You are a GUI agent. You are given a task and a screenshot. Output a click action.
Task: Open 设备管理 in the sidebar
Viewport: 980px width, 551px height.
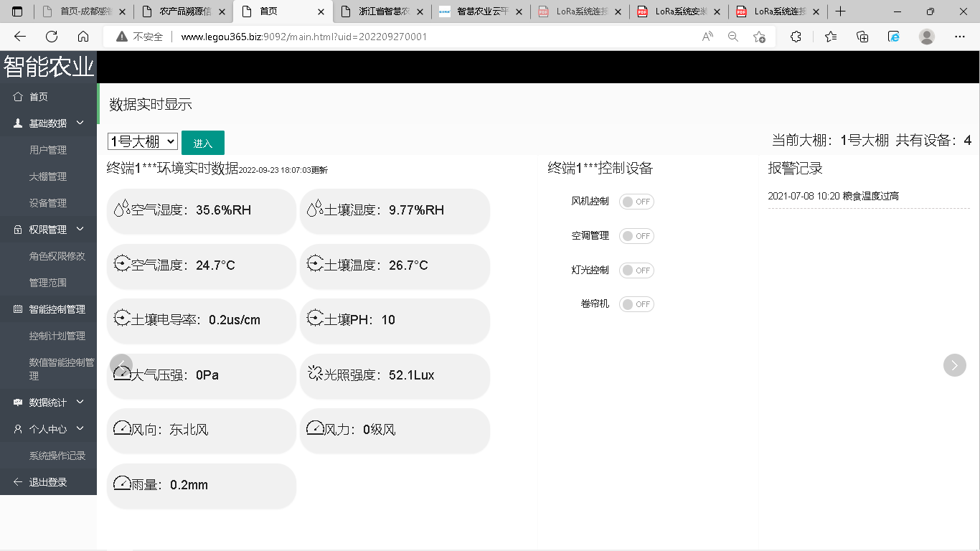48,203
